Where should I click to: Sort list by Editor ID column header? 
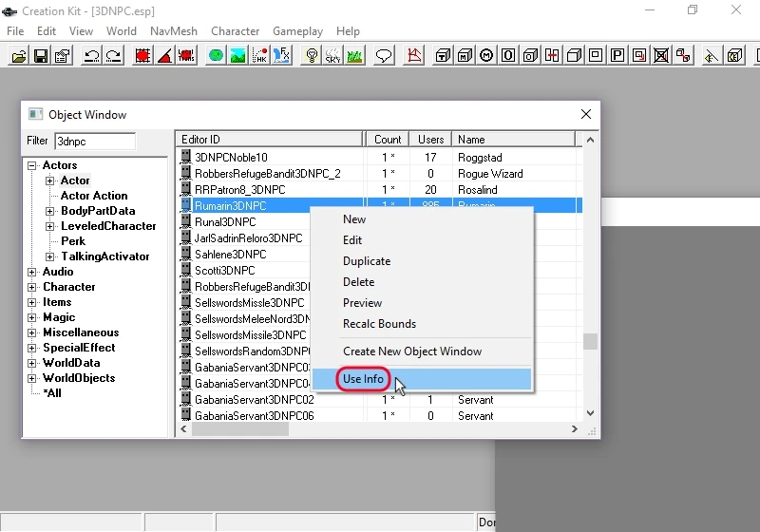point(270,140)
